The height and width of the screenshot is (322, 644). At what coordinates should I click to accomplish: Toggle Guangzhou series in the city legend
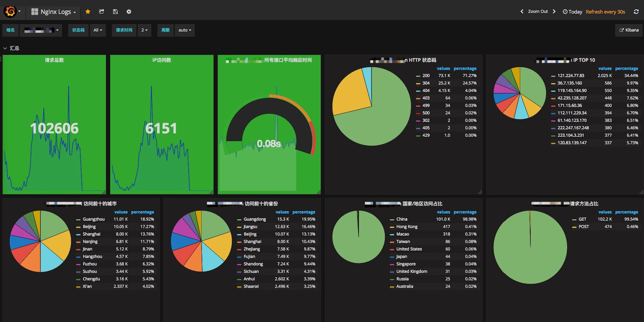(x=93, y=219)
